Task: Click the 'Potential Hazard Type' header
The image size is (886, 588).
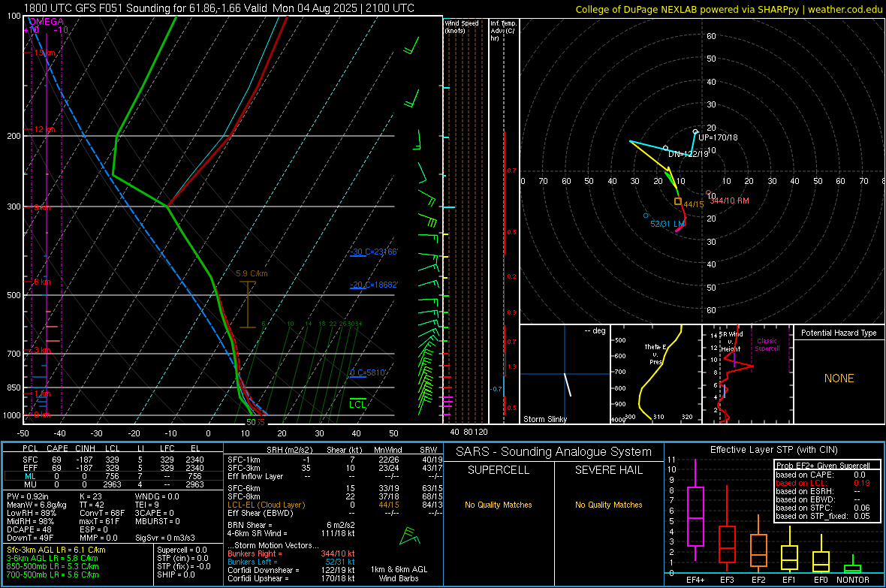Action: coord(839,333)
